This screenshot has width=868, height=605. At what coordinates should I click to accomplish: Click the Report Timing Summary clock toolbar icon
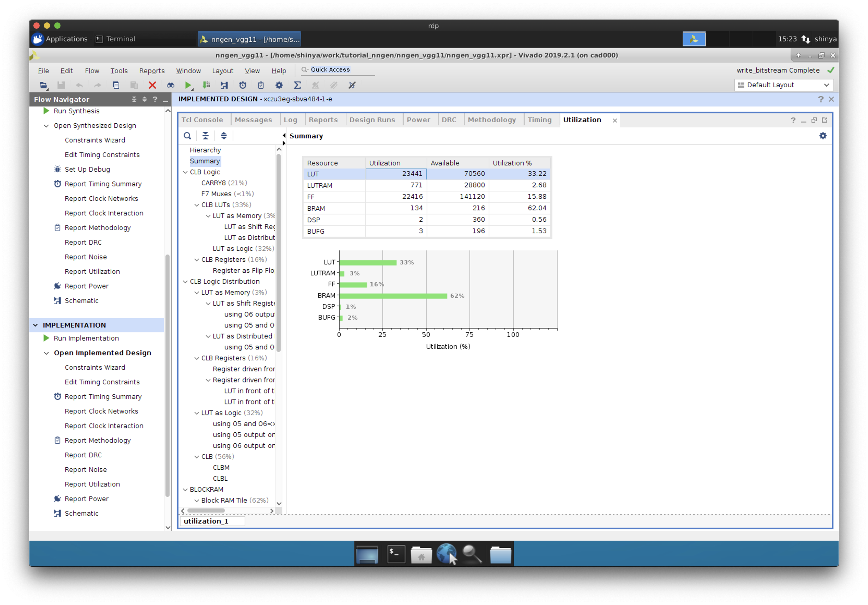pyautogui.click(x=243, y=85)
